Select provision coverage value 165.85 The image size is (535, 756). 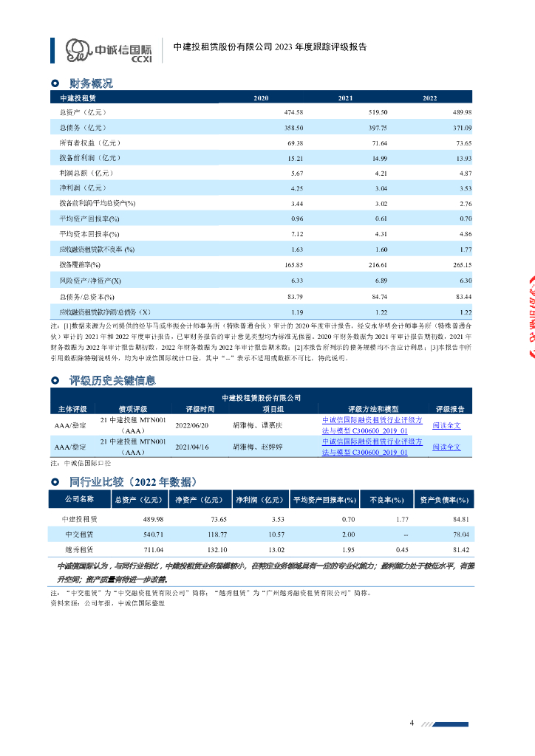(294, 265)
